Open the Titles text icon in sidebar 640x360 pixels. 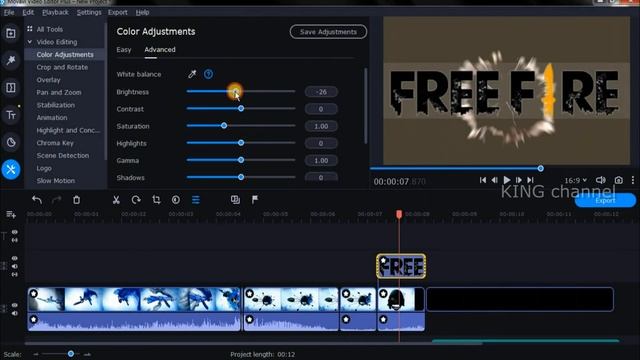[11, 115]
